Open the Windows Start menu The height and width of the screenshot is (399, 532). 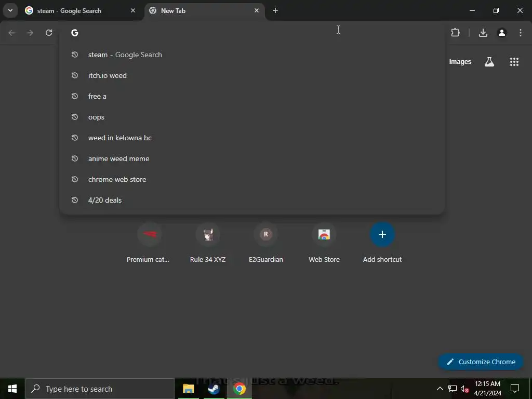click(x=12, y=389)
